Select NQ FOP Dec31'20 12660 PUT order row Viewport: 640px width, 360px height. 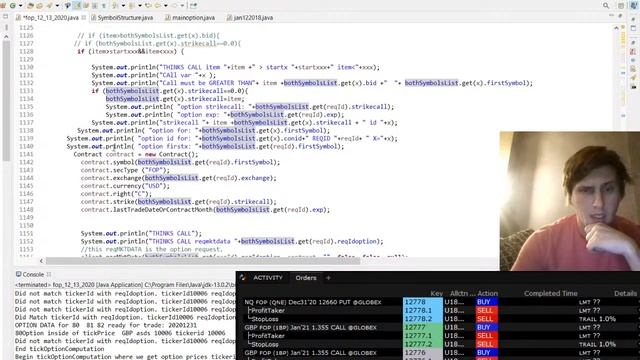point(313,302)
